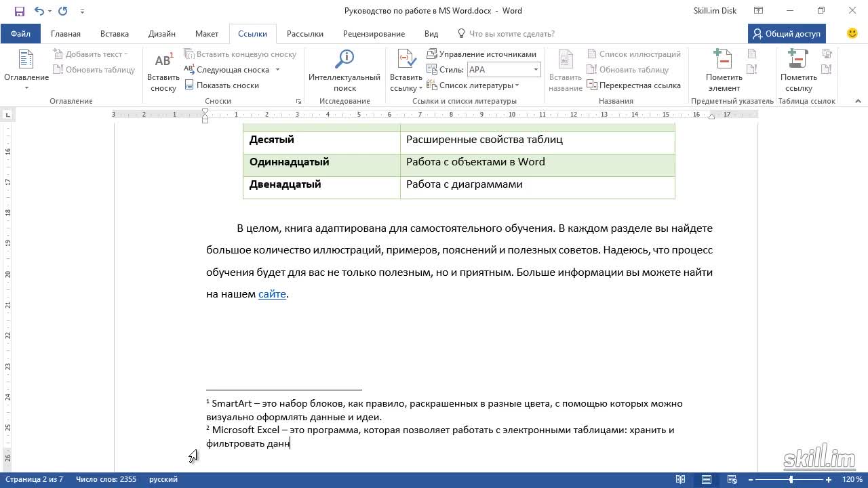The image size is (868, 488).
Task: Expand the Вставить ссылку dropdown arrow
Action: [x=420, y=89]
